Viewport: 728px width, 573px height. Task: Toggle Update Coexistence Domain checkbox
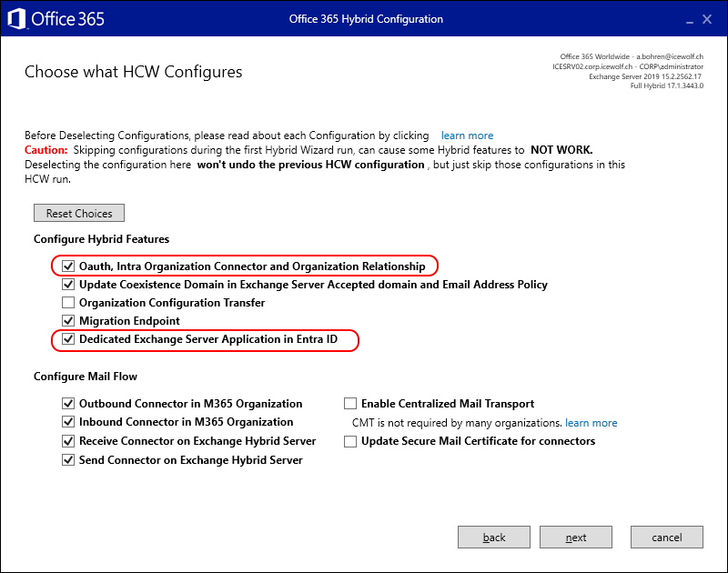68,285
